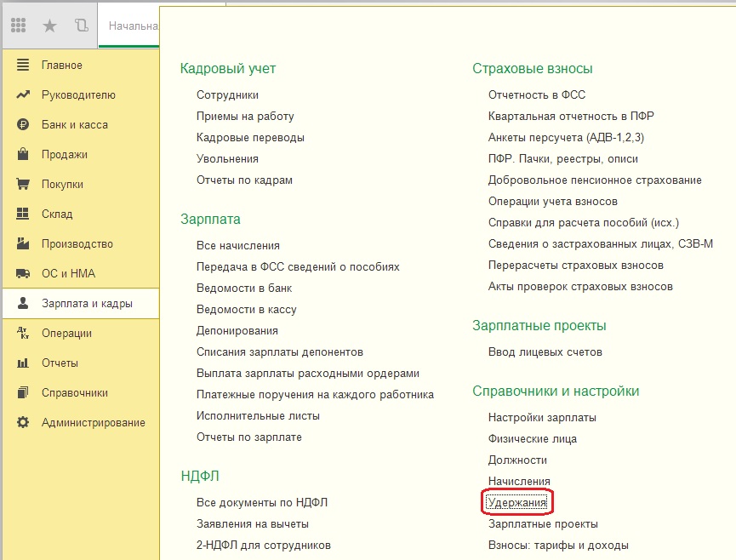
Task: Click the Покупки cart icon
Action: point(22,184)
